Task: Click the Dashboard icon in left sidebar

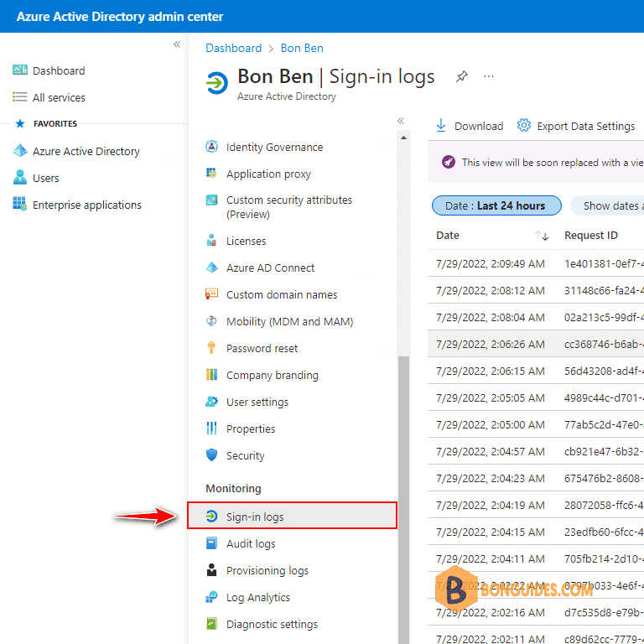Action: tap(20, 70)
